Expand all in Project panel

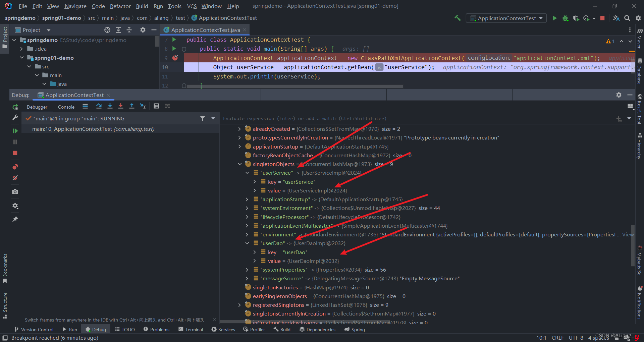118,30
